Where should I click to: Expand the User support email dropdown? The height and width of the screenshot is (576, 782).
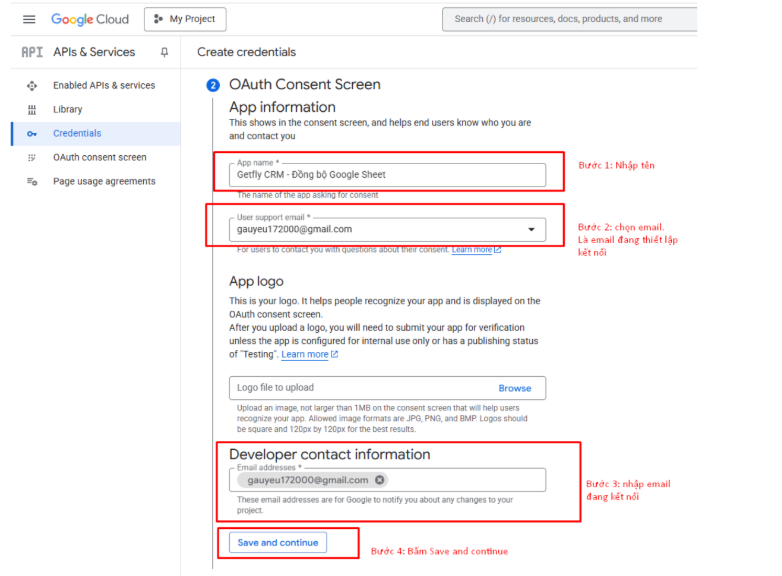531,229
